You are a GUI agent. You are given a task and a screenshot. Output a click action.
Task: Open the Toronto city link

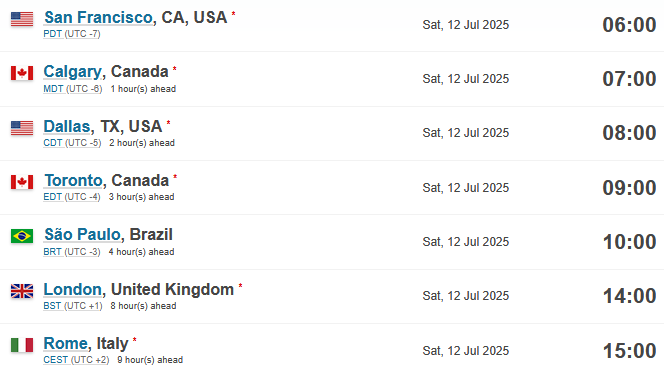click(73, 180)
